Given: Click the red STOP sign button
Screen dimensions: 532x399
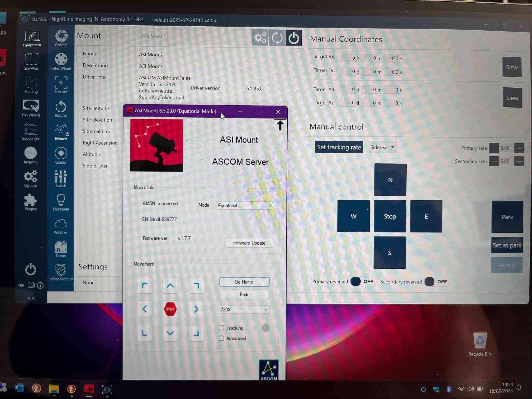Looking at the screenshot, I should 170,309.
